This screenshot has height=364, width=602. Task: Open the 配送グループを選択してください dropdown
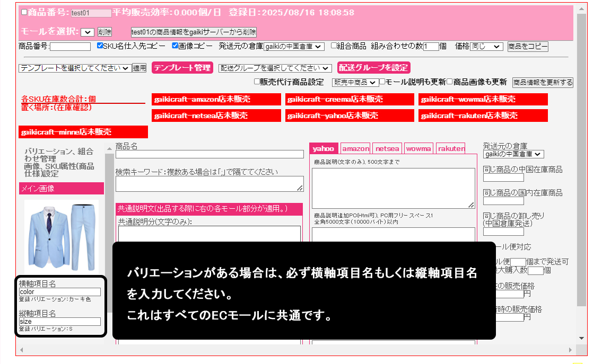[x=275, y=68]
